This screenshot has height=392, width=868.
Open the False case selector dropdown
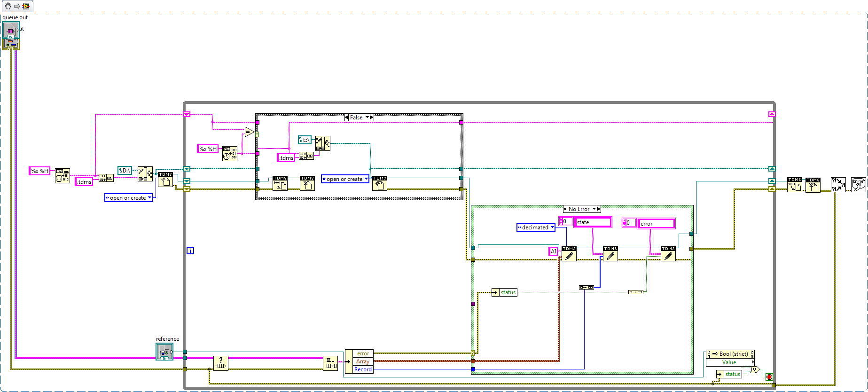coord(368,118)
